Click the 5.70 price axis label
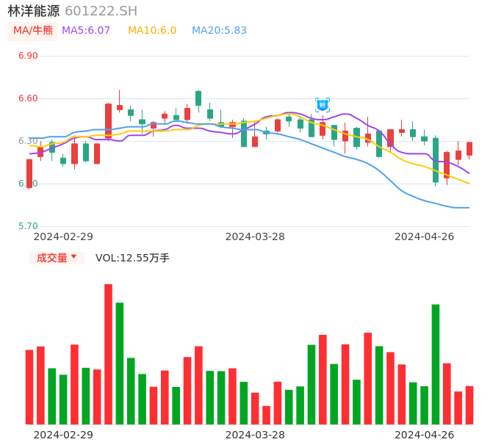Viewport: 504px width, 445px height. coord(28,226)
